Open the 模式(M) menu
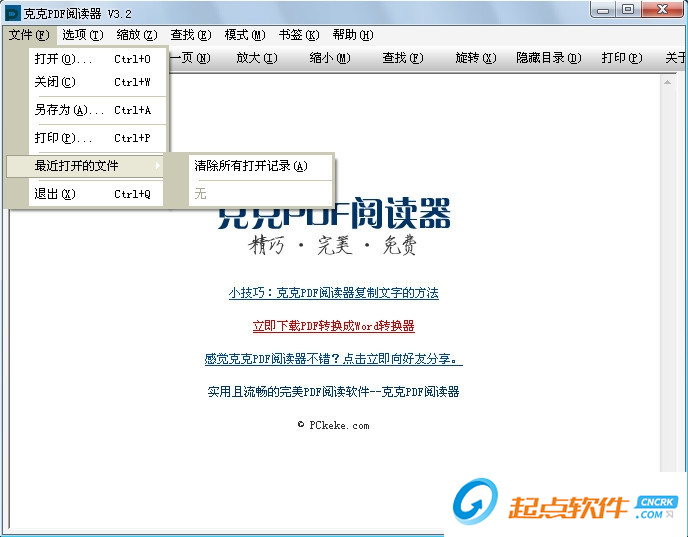This screenshot has width=688, height=537. point(245,35)
